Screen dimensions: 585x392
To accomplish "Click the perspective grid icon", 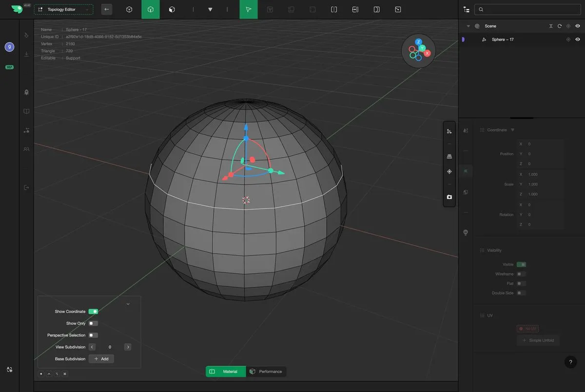I will tap(449, 156).
